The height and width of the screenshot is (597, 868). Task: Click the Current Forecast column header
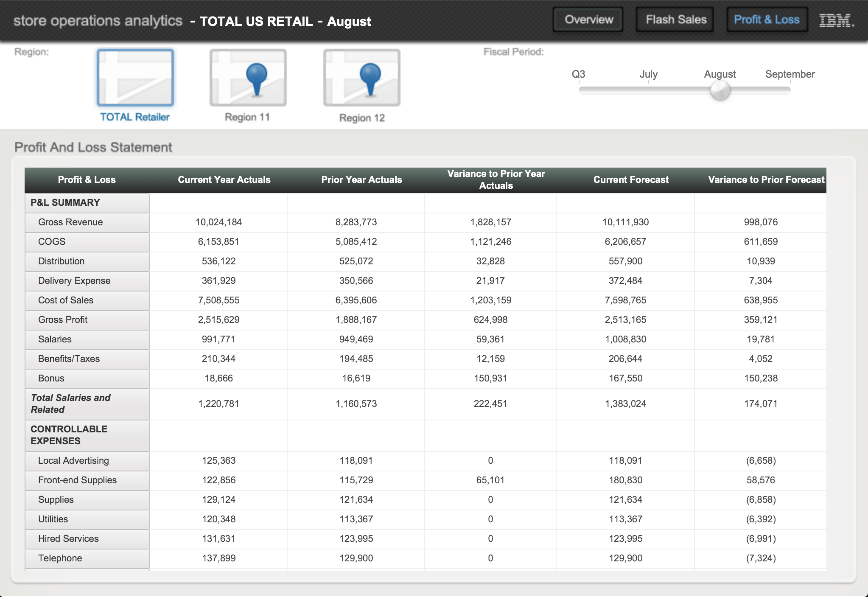click(x=630, y=180)
